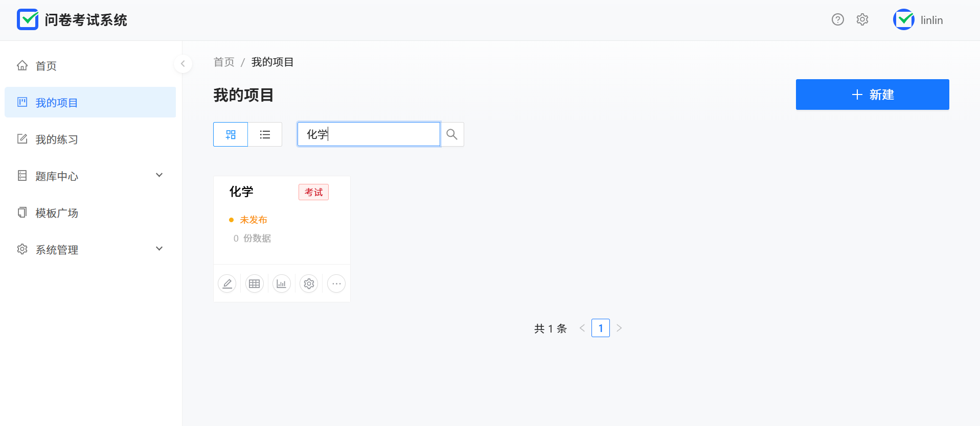This screenshot has height=426, width=980.
Task: Edit the 化学 project with pencil icon
Action: 227,283
